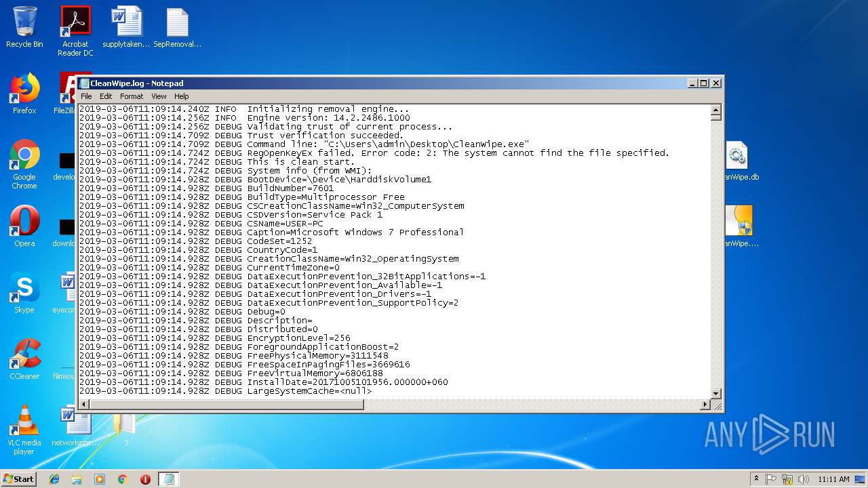Open Action Center flag tray icon
Viewport: 868px width, 488px height.
coord(771,479)
